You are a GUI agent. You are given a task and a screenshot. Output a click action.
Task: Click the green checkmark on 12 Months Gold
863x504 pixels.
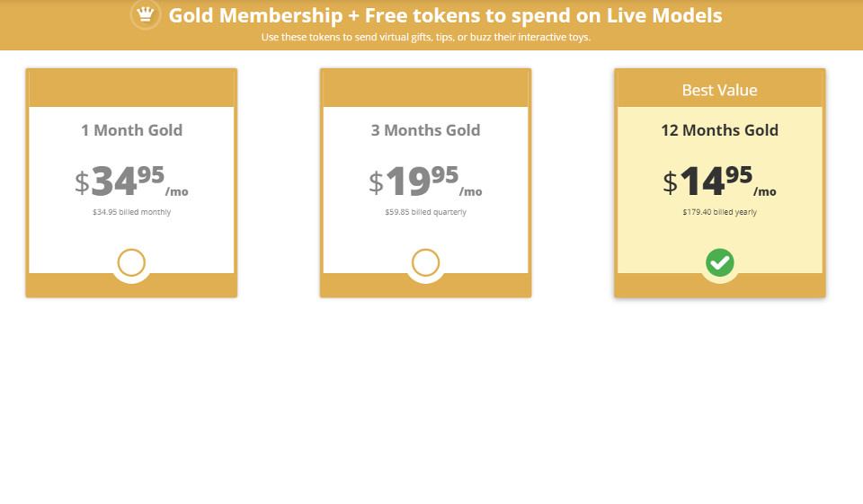coord(720,262)
